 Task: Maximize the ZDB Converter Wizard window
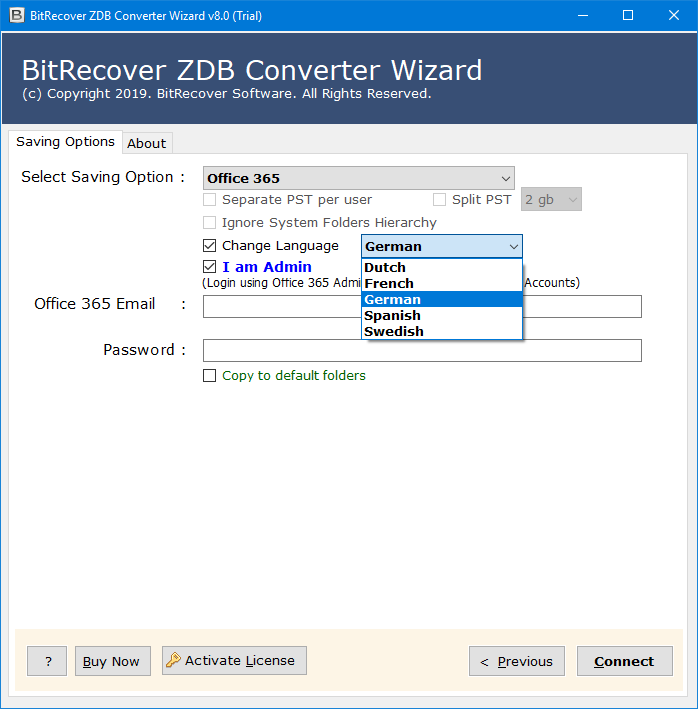pyautogui.click(x=627, y=15)
